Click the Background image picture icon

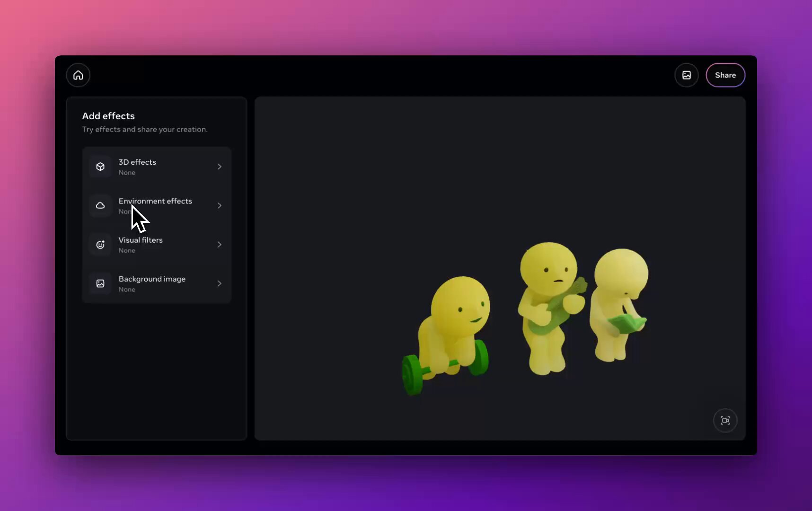[100, 283]
